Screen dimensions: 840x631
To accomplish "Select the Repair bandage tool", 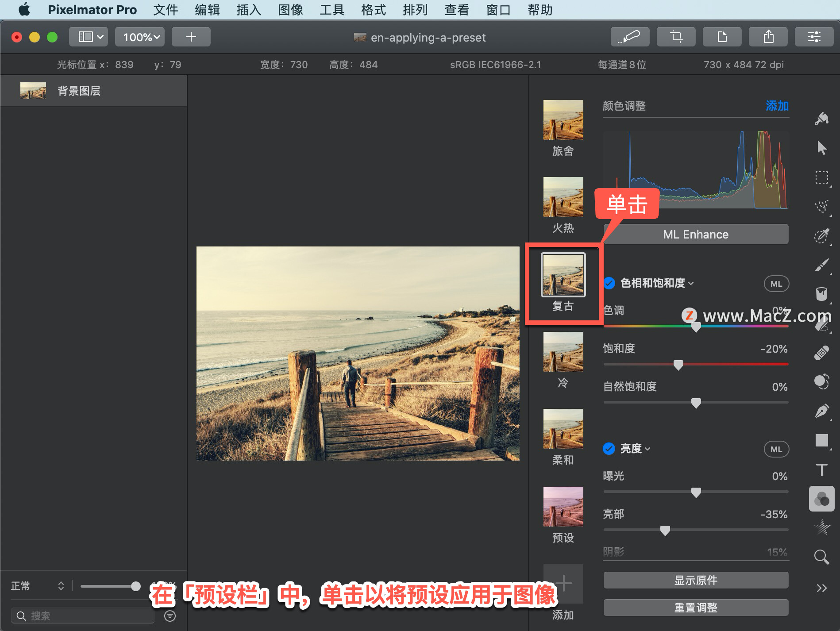I will [821, 353].
